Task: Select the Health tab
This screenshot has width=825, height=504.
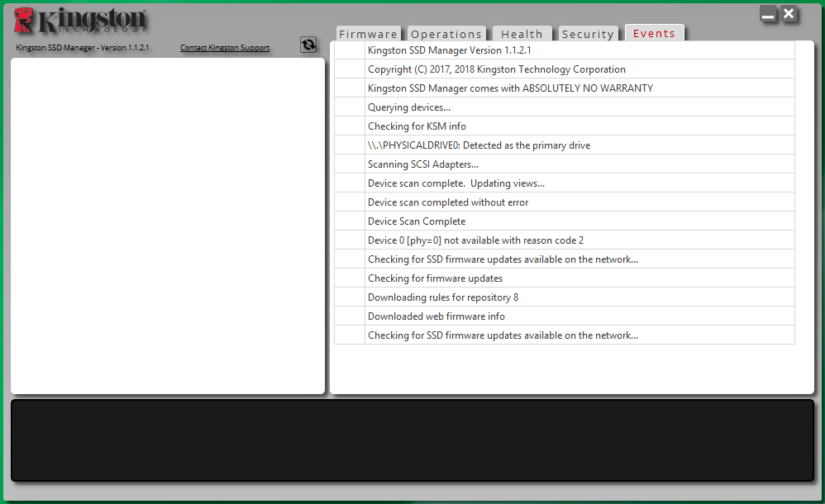Action: tap(522, 34)
